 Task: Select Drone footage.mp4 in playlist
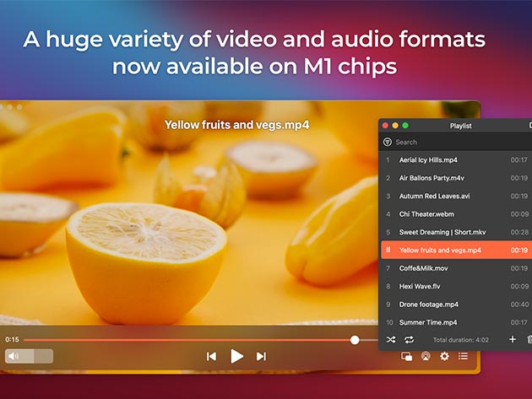coord(455,305)
